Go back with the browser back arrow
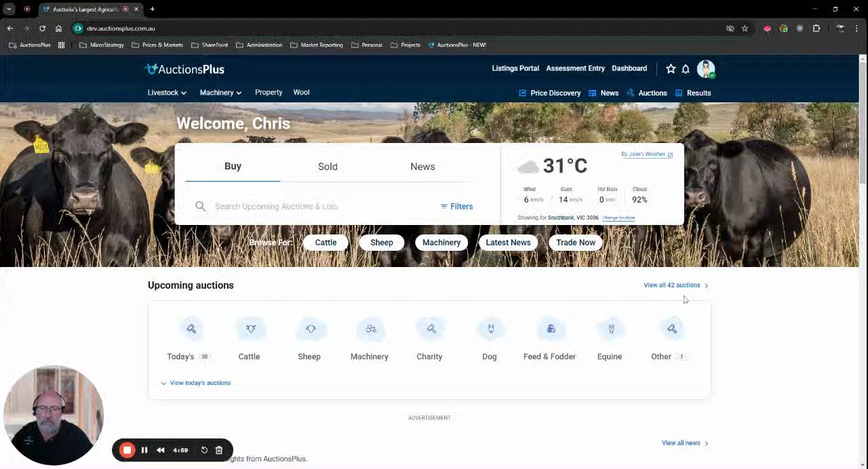This screenshot has width=868, height=469. coord(9,28)
